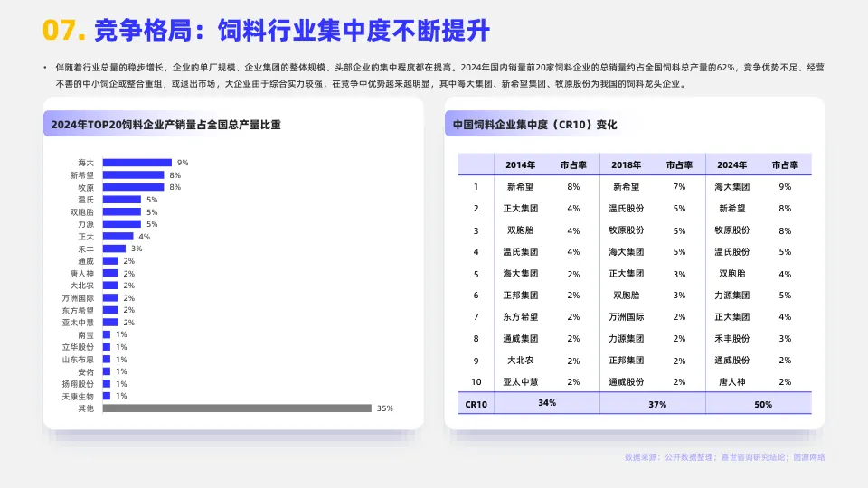Click the 禾丰 label in bar chart
868x488 pixels.
click(x=86, y=249)
